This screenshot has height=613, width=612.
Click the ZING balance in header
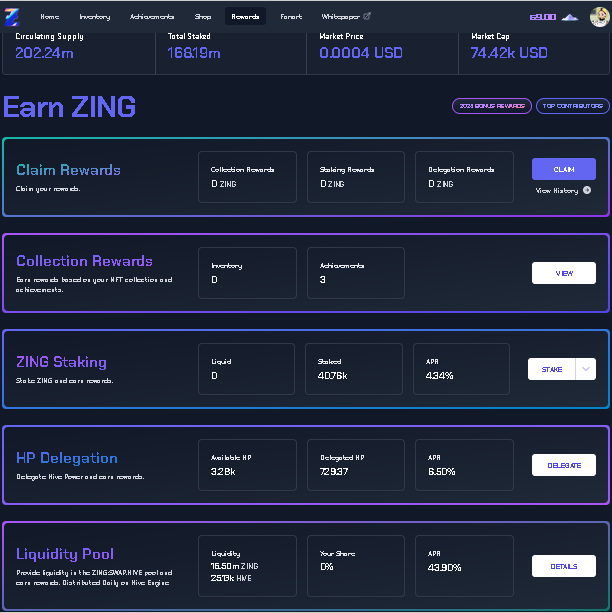click(542, 17)
